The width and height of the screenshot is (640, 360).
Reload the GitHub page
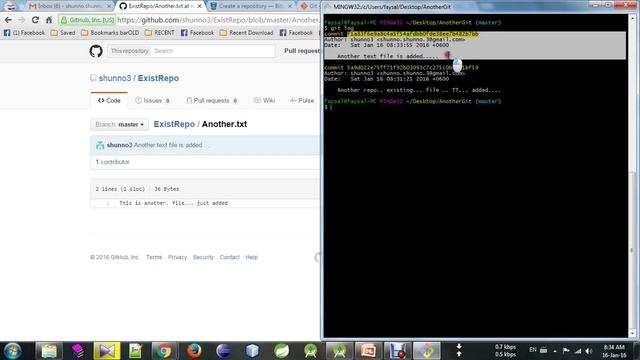[x=35, y=20]
